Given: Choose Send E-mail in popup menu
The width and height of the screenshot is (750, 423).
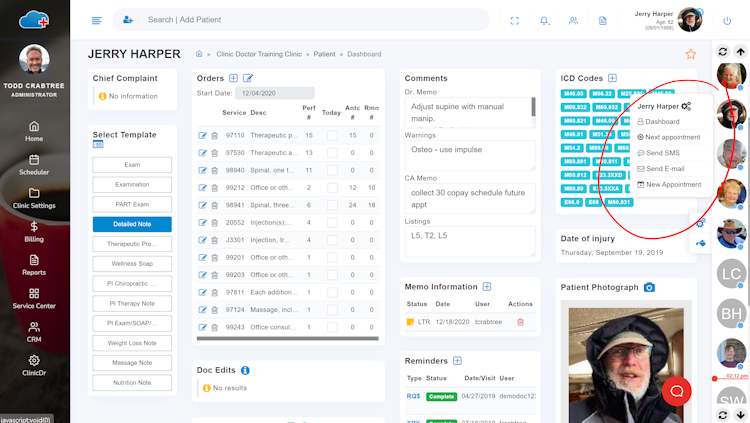Looking at the screenshot, I should 661,169.
